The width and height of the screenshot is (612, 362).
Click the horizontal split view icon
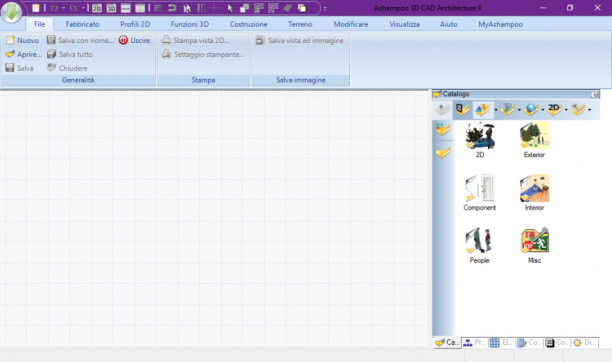126,8
